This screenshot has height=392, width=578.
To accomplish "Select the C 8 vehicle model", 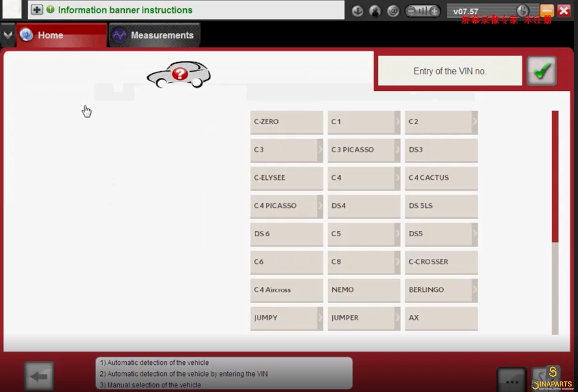I will pyautogui.click(x=364, y=262).
